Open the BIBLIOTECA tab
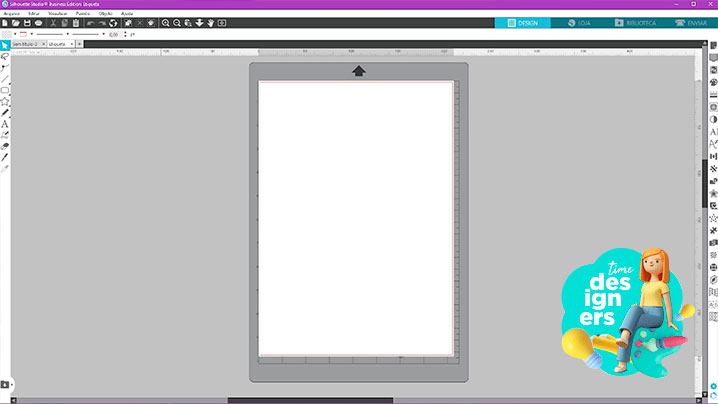 tap(635, 23)
